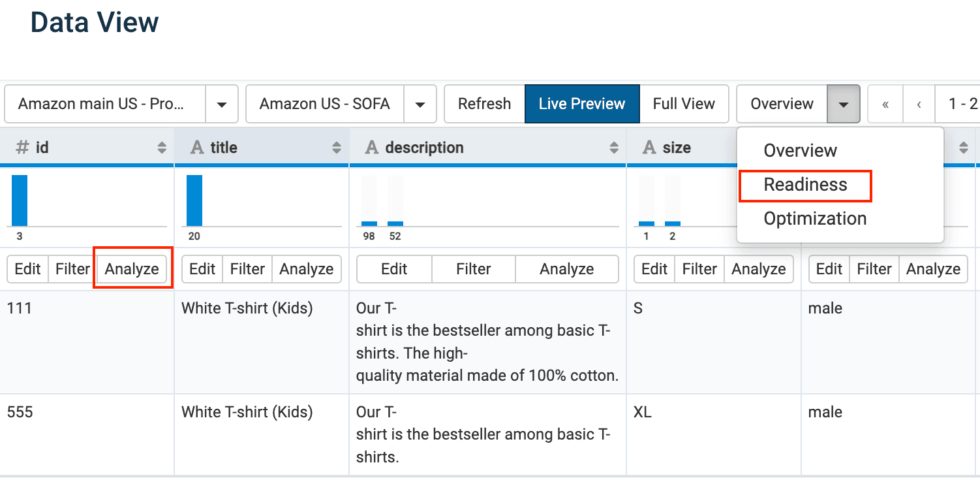980x482 pixels.
Task: Click the id column histogram bar labeled 3
Action: click(x=20, y=201)
